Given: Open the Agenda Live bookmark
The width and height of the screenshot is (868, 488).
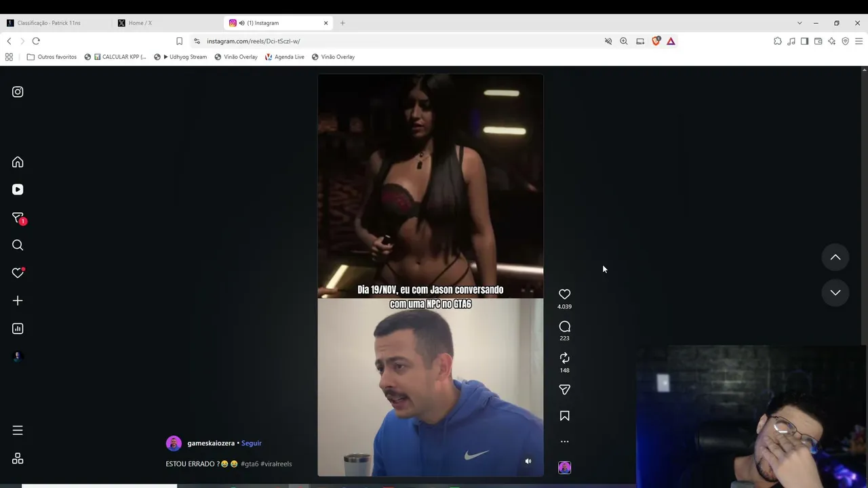Looking at the screenshot, I should (284, 57).
